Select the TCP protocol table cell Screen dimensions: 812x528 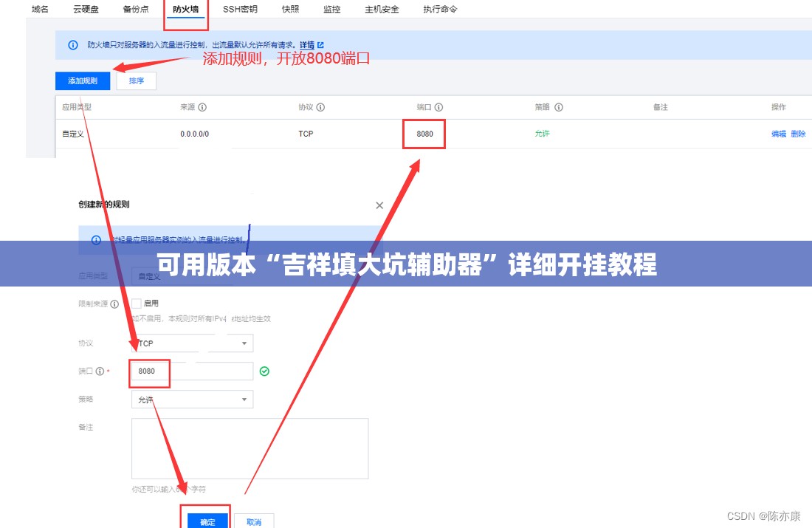(x=306, y=134)
